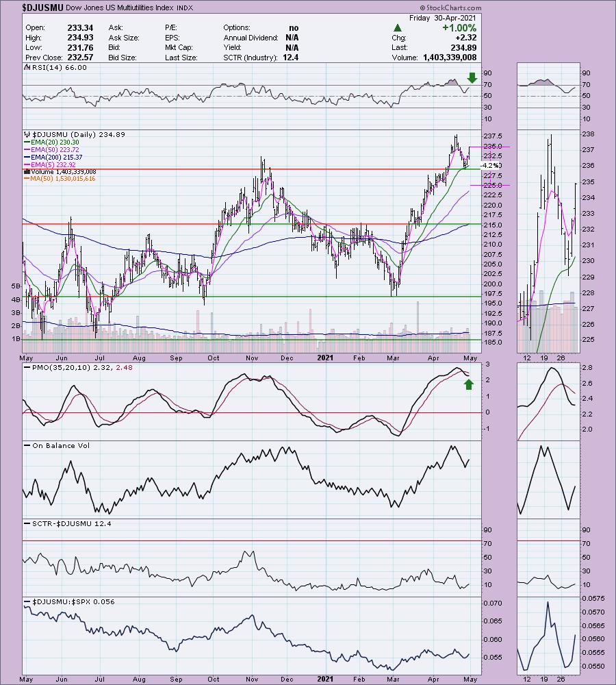616x685 pixels.
Task: Click the High value 234.93
Action: (80, 38)
